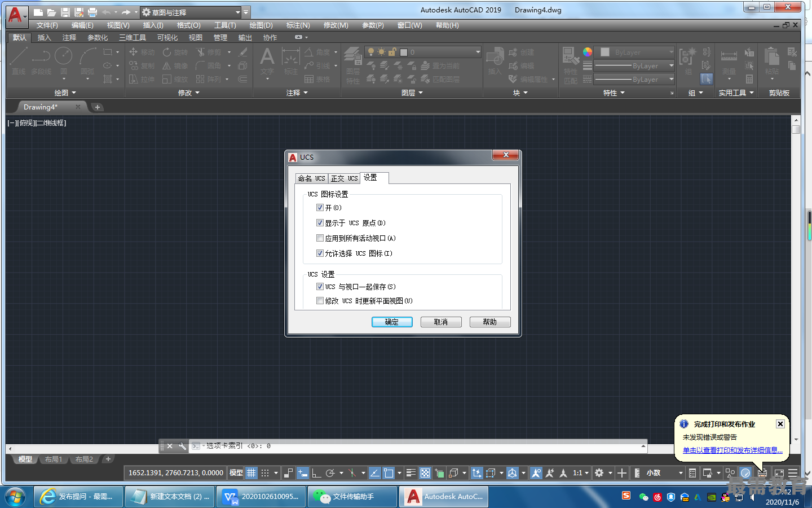Click the workspace switching gear in status bar

[599, 473]
